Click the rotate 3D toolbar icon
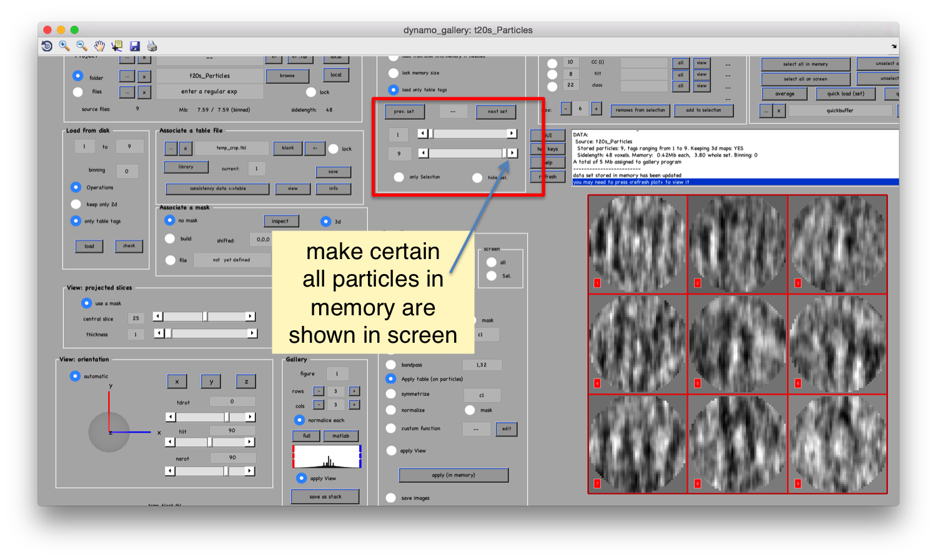 pos(46,46)
